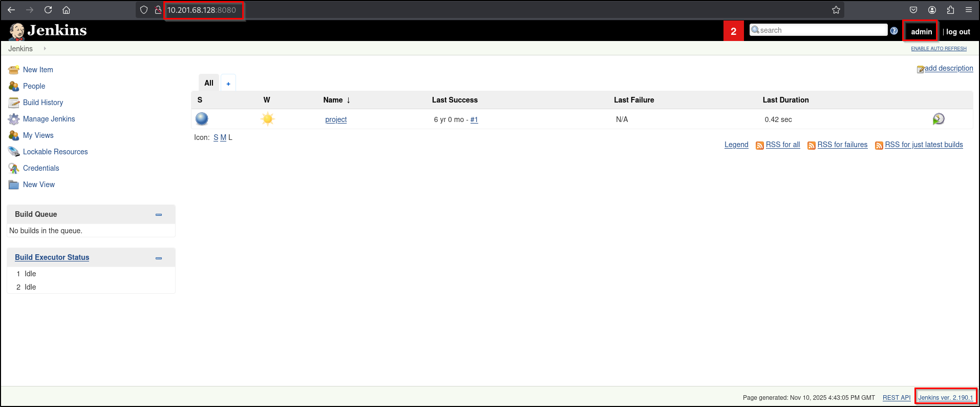The width and height of the screenshot is (980, 407).
Task: Open the browser account profile icon
Action: coord(932,10)
